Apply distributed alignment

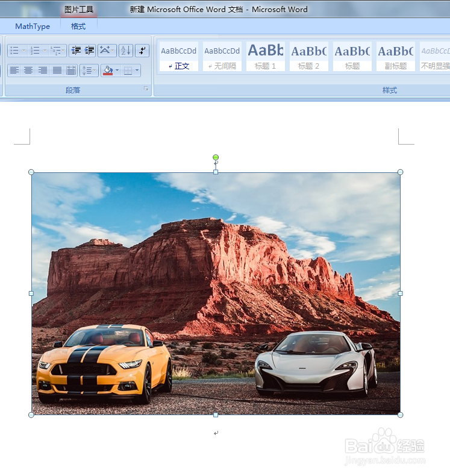[71, 70]
